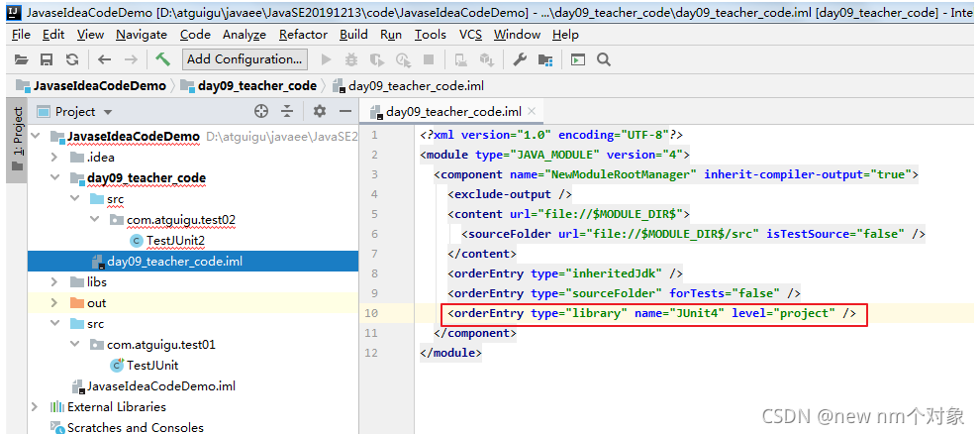The image size is (980, 434).
Task: Open the Run menu
Action: 391,35
